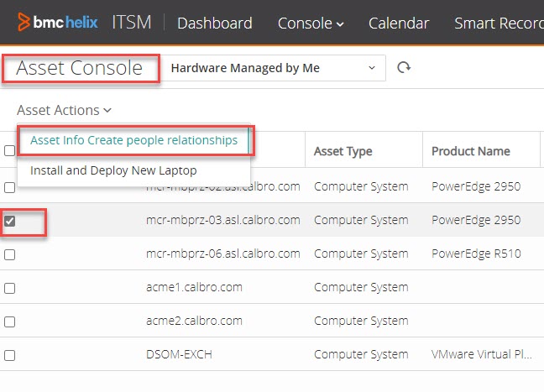Sort by the Product Name column header
This screenshot has width=544, height=392.
pos(470,151)
